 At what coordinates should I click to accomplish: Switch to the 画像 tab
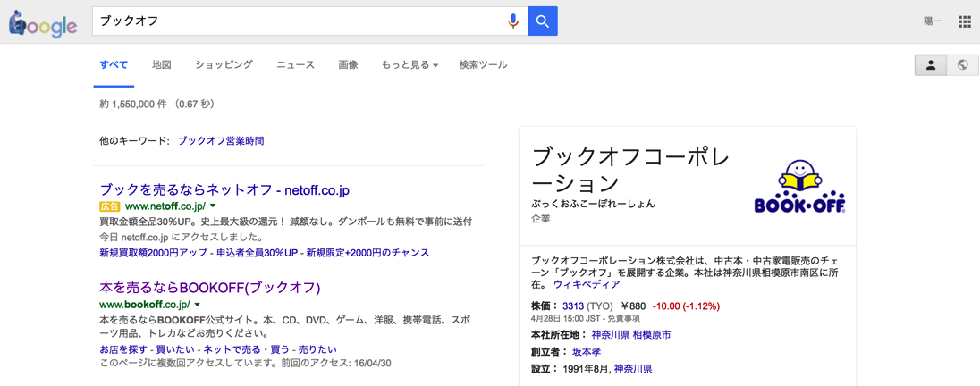(348, 64)
